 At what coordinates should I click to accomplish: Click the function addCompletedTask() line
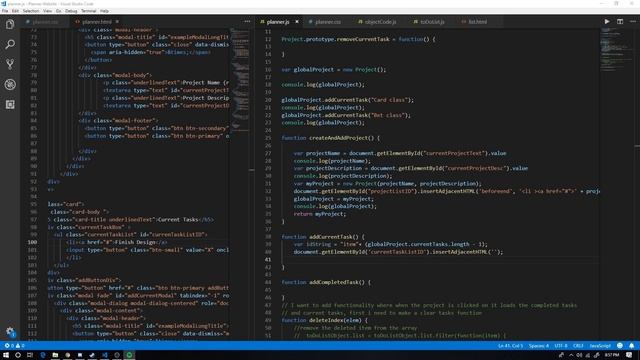pyautogui.click(x=326, y=282)
